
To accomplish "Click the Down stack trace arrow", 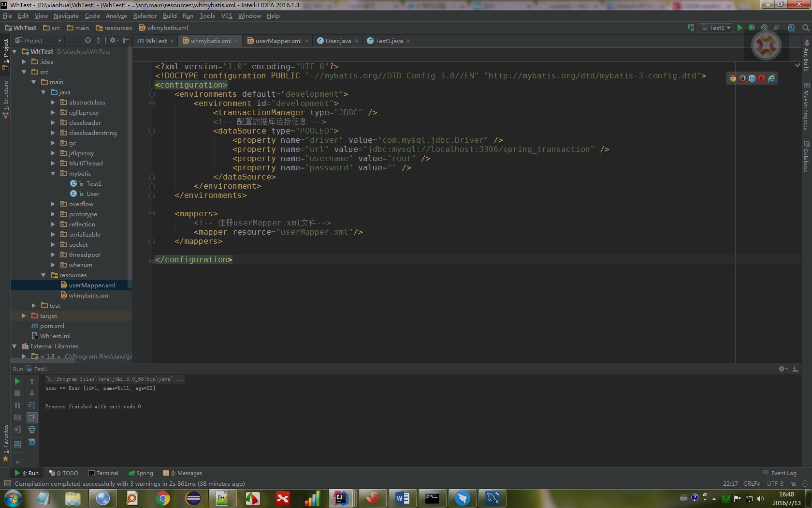I will pos(32,393).
